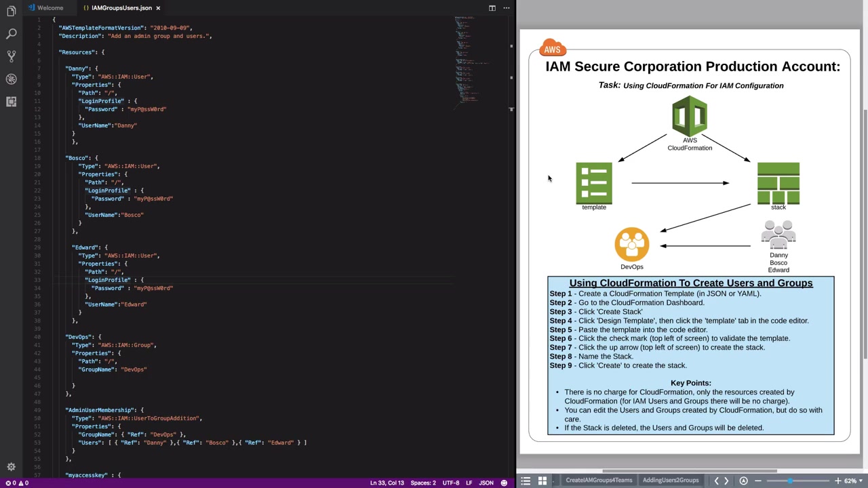Image resolution: width=868 pixels, height=488 pixels.
Task: Click the orange DevOps group icon
Action: 632,244
